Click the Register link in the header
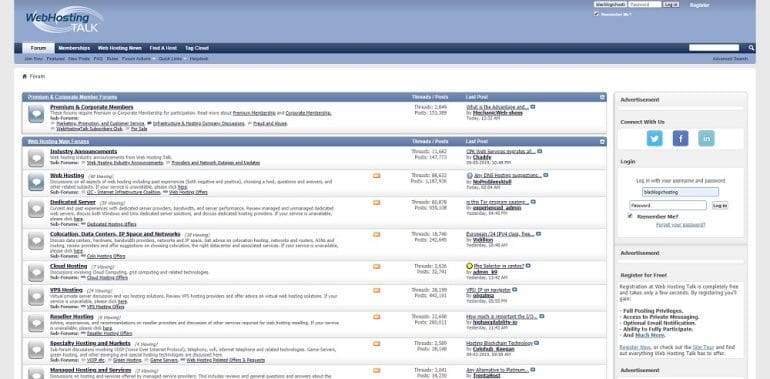This screenshot has width=770, height=379. (x=699, y=5)
